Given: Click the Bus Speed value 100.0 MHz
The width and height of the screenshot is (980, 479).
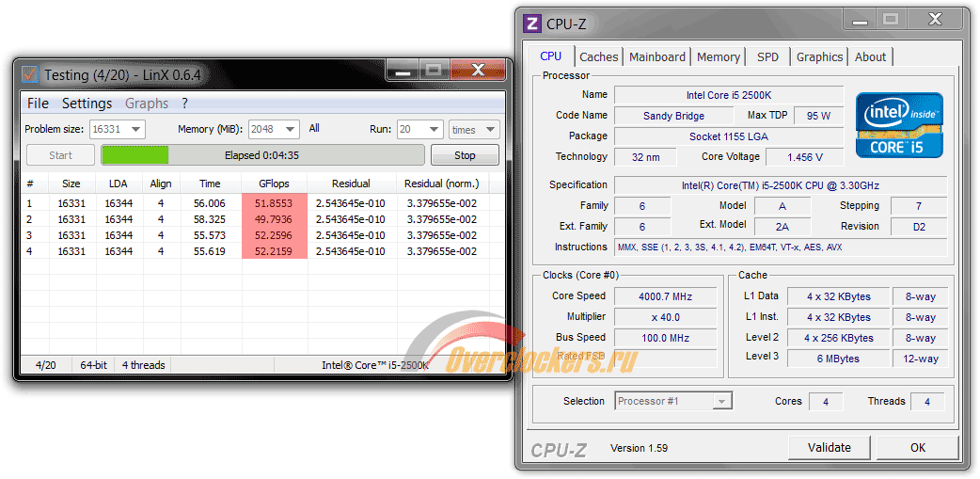Looking at the screenshot, I should (x=665, y=338).
